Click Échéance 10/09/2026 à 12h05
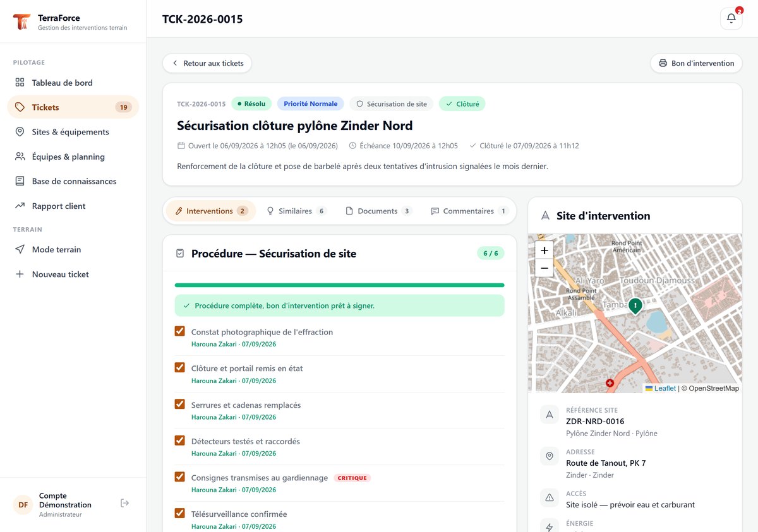The height and width of the screenshot is (532, 758). tap(403, 146)
